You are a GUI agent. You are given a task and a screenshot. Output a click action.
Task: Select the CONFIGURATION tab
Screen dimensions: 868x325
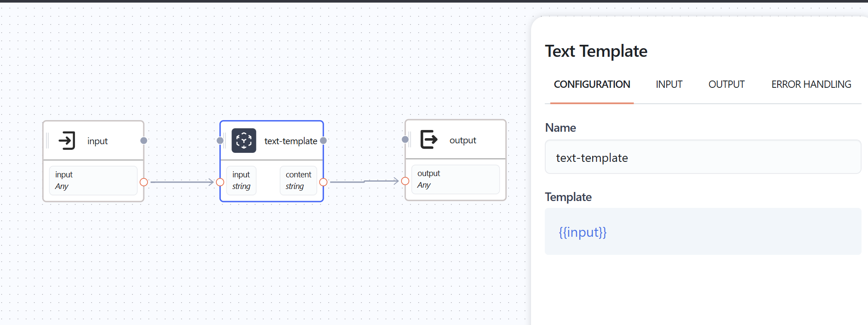tap(592, 84)
